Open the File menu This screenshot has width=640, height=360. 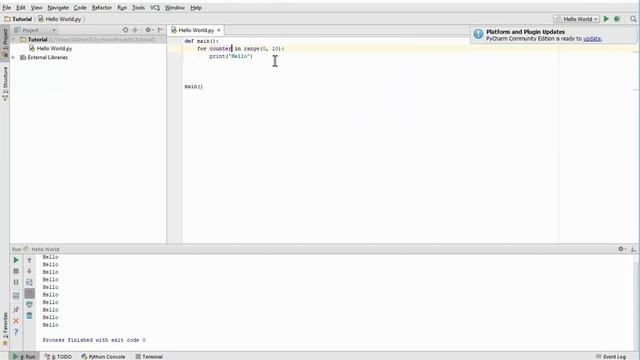coord(7,8)
